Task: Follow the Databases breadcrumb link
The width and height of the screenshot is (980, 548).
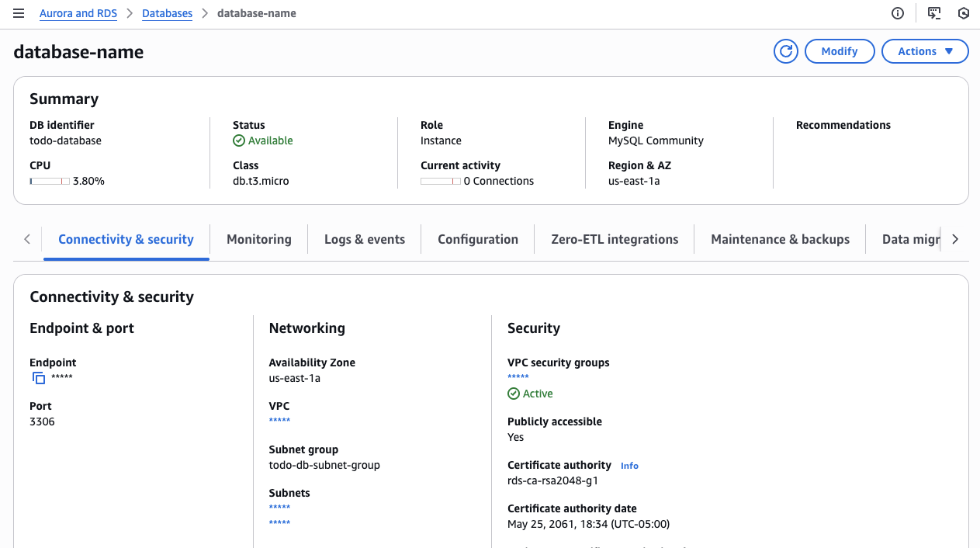Action: tap(167, 13)
